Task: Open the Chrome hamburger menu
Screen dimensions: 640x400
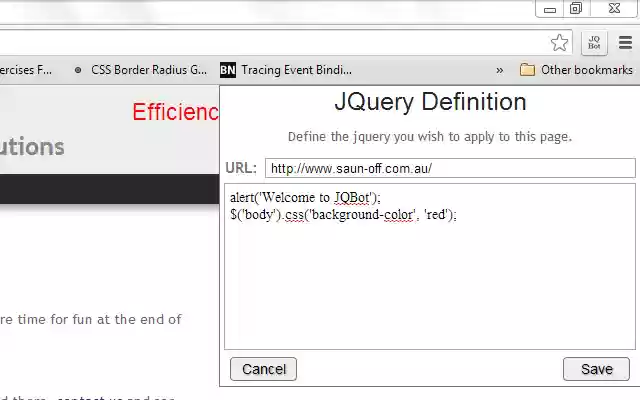Action: pyautogui.click(x=625, y=42)
